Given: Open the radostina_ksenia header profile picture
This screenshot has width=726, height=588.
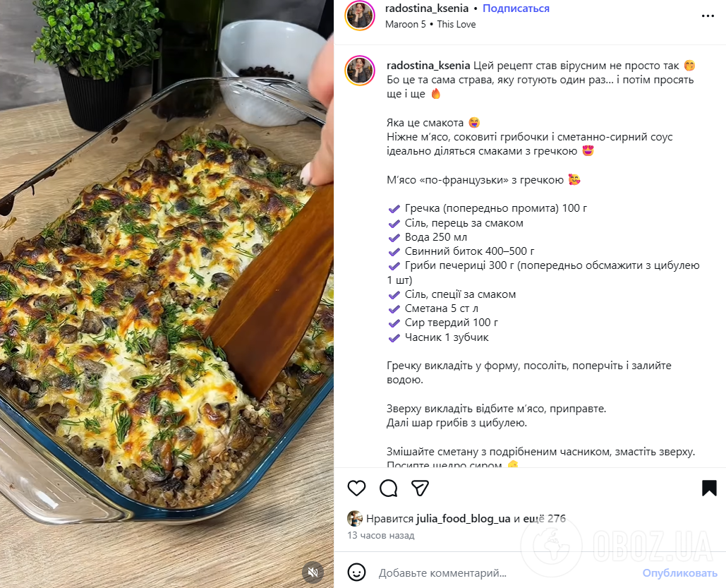Looking at the screenshot, I should tap(360, 16).
